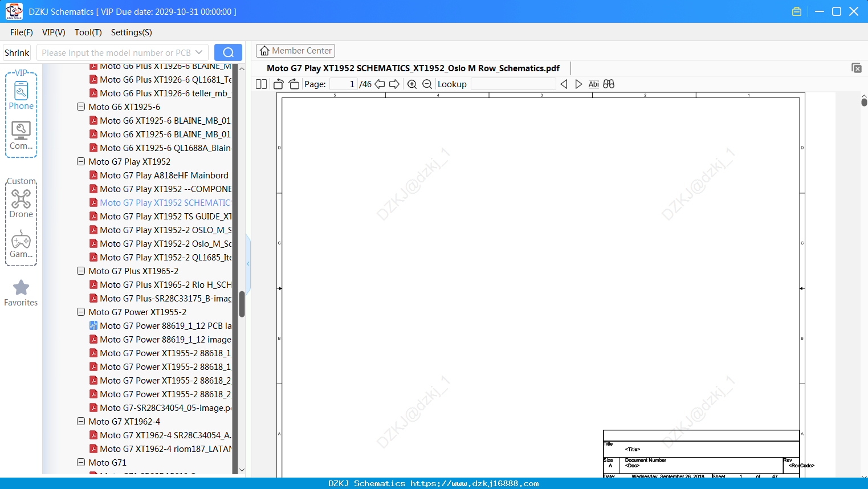Screen dimensions: 868x489
Task: Open Moto G6 Plus XT1926-6 QL1681 file
Action: click(x=160, y=79)
